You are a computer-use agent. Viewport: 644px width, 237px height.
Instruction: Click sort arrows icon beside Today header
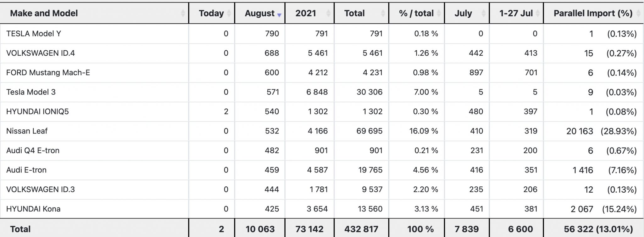(x=229, y=13)
